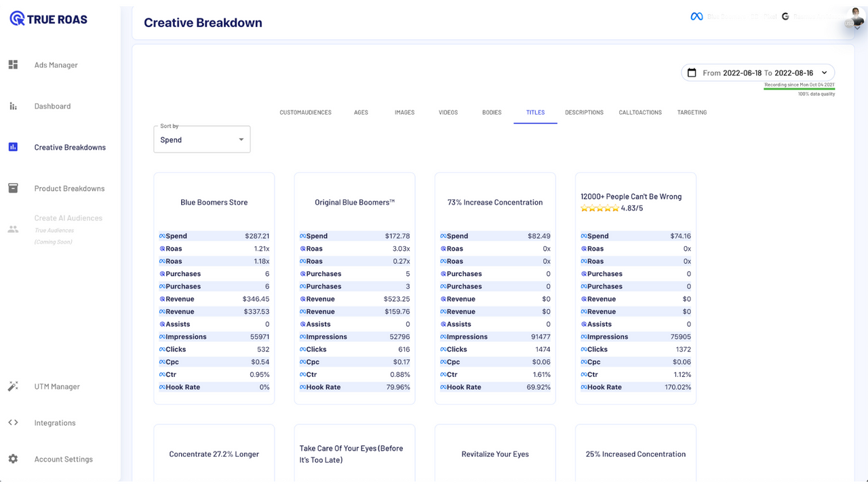Click the $82.49 spend value
Image resolution: width=868 pixels, height=488 pixels.
coord(539,236)
